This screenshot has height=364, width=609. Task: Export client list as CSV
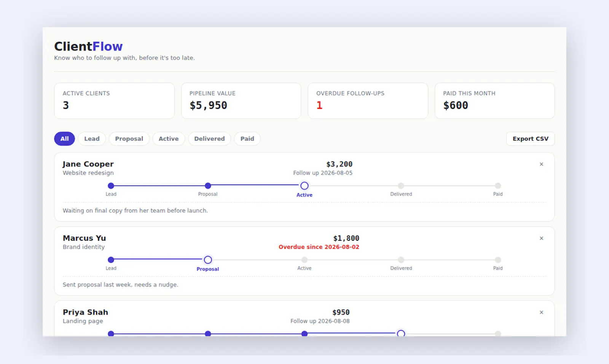pyautogui.click(x=530, y=139)
